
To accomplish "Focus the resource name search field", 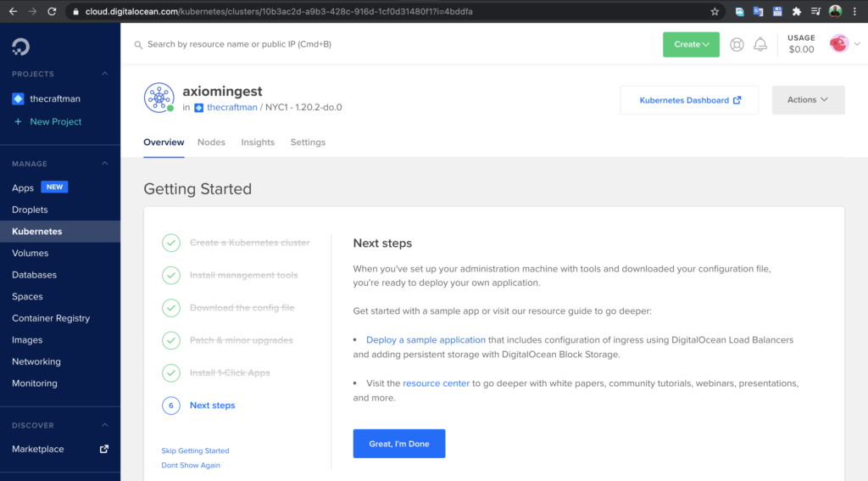I will 387,44.
